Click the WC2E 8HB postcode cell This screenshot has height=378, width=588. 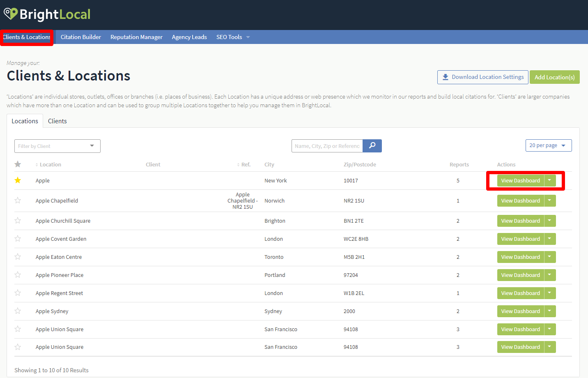pos(356,239)
